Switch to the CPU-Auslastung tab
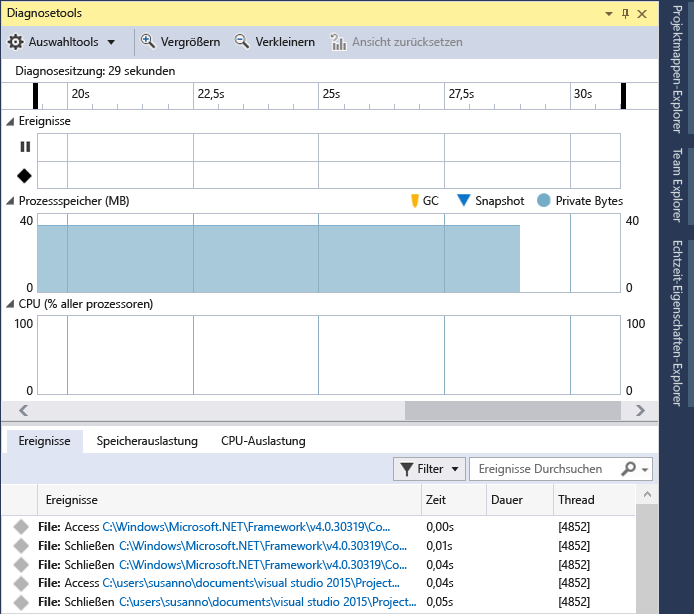694x614 pixels. coord(263,441)
